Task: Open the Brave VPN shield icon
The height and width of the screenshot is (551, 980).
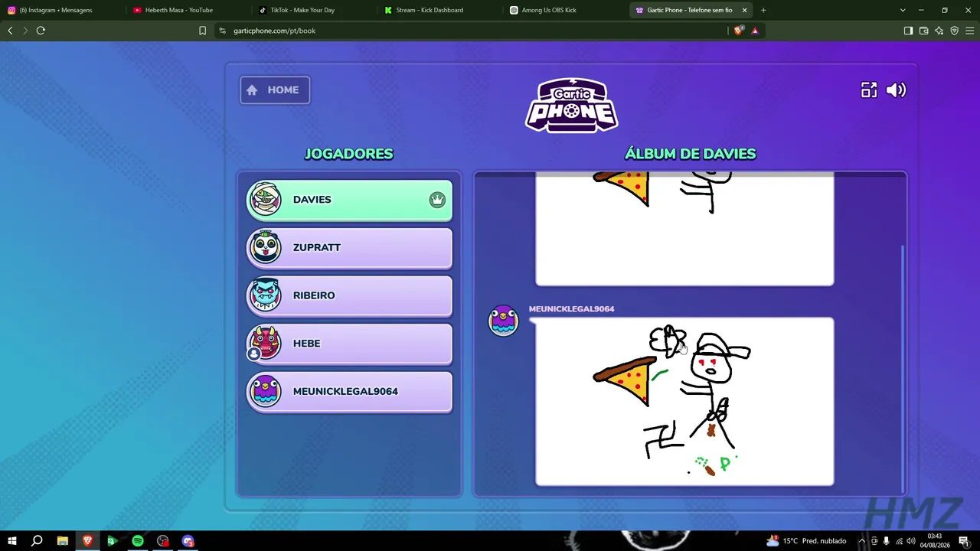Action: pyautogui.click(x=955, y=31)
